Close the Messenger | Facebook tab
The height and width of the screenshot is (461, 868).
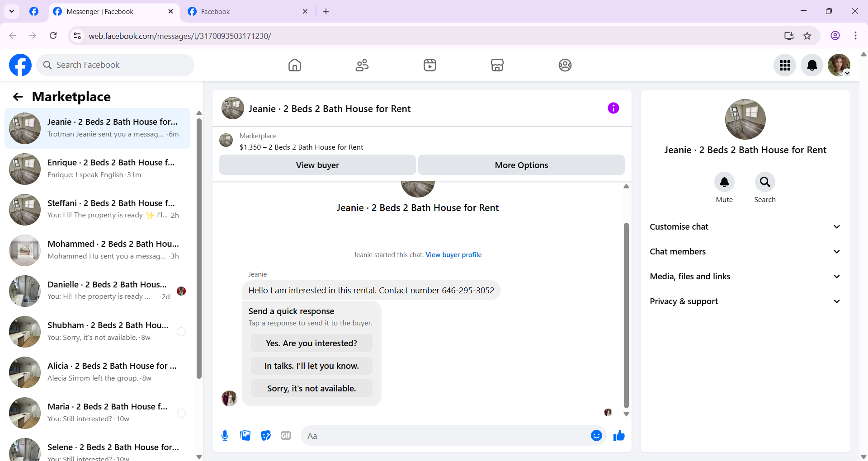[x=170, y=12]
